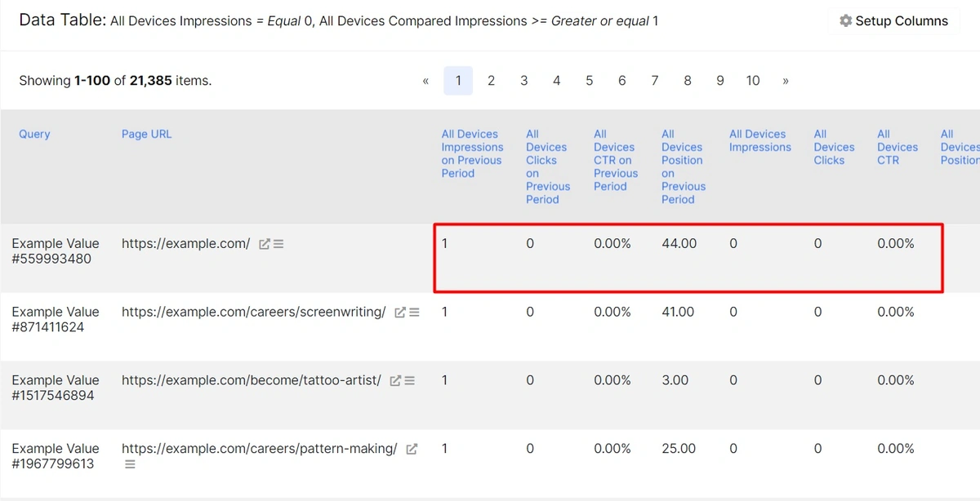
Task: Sort by Page URL column header
Action: 146,134
